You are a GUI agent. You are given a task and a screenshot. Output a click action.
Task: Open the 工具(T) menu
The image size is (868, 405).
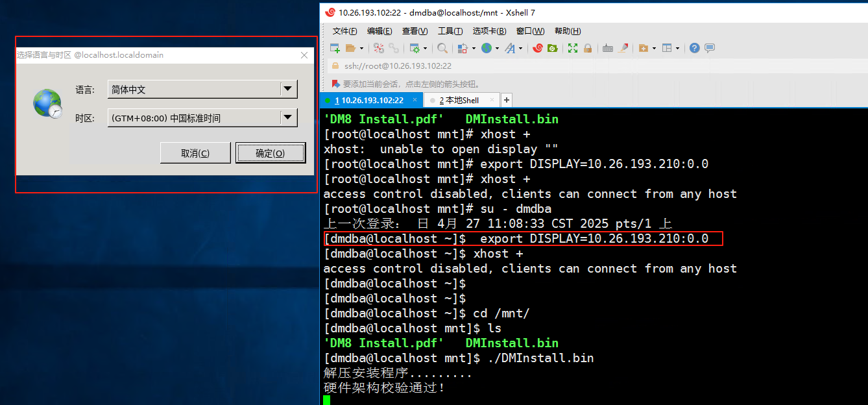[450, 31]
